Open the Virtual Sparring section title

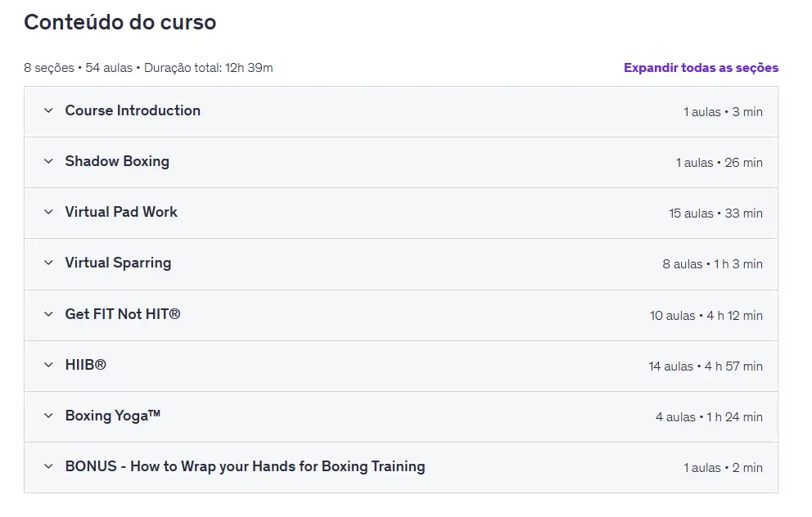point(118,263)
